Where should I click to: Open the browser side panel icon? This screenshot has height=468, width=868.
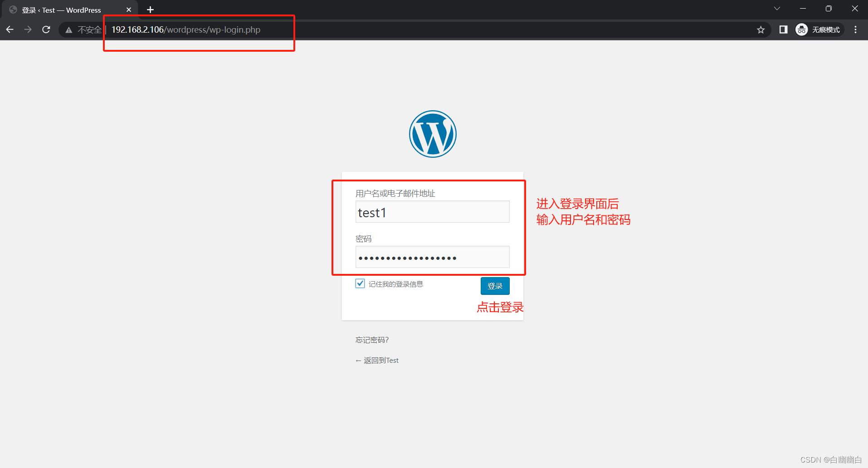(783, 29)
